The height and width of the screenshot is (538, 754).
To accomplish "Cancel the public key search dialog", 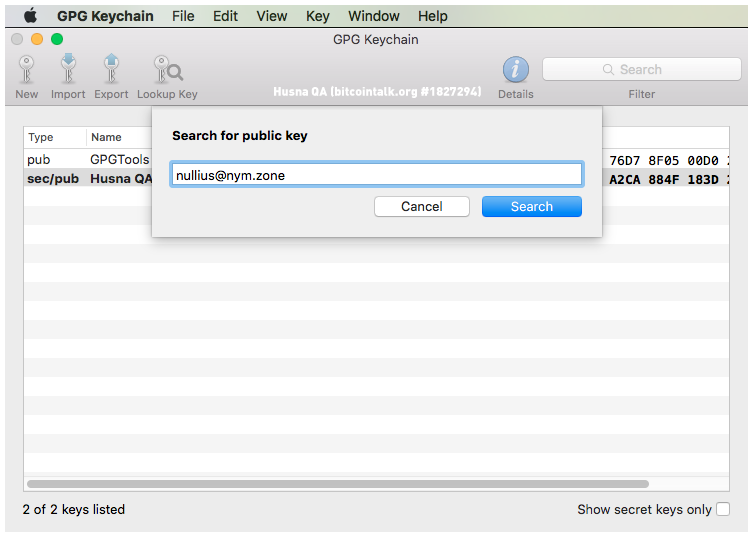I will [x=422, y=206].
